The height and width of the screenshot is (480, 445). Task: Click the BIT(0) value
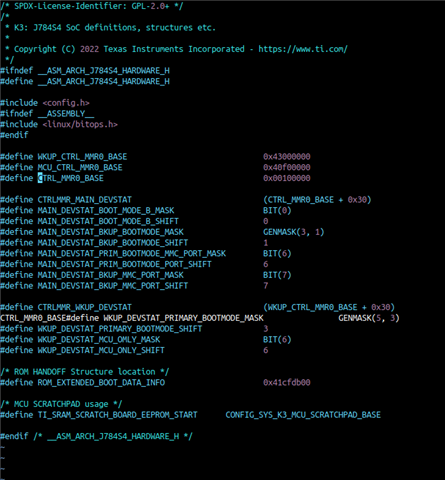277,210
